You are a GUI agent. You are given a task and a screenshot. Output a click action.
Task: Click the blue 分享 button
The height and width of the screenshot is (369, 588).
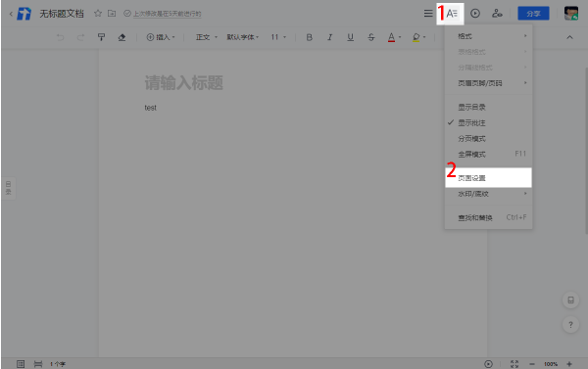(x=533, y=14)
